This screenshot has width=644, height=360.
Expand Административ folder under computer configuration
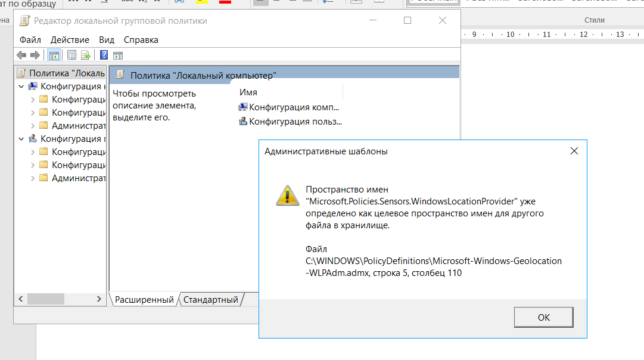coord(33,126)
